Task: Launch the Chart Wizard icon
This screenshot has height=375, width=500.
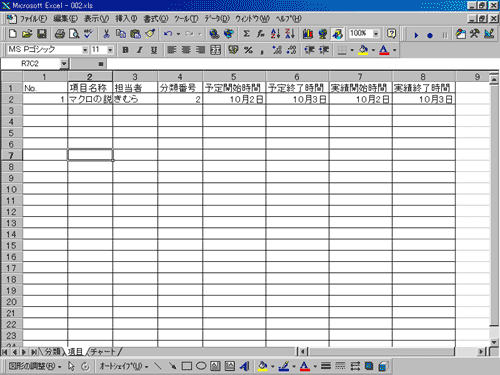Action: pyautogui.click(x=308, y=34)
